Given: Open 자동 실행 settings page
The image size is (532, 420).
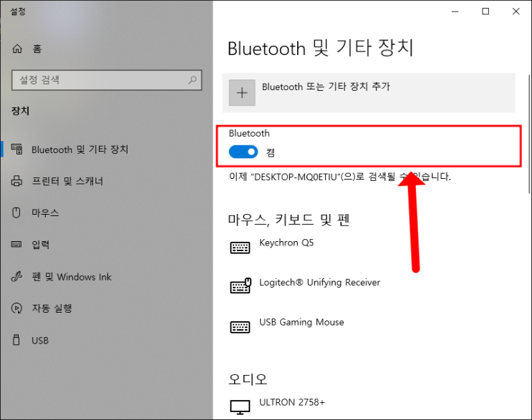Looking at the screenshot, I should pos(107,308).
